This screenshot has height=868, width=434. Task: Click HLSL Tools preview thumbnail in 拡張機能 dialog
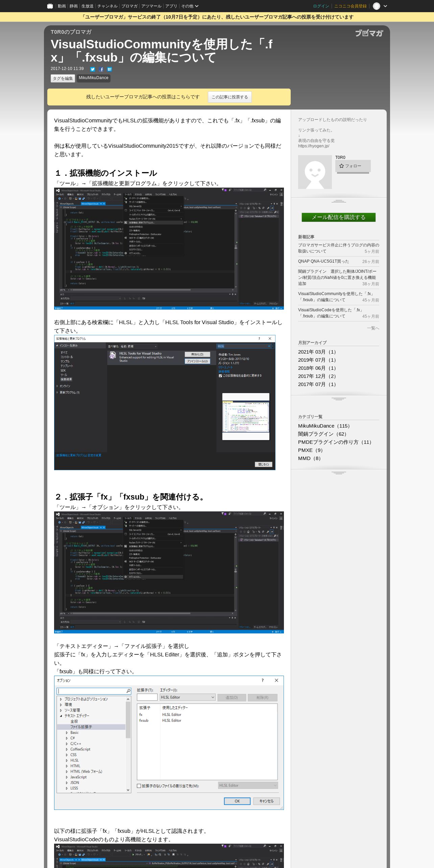click(246, 416)
